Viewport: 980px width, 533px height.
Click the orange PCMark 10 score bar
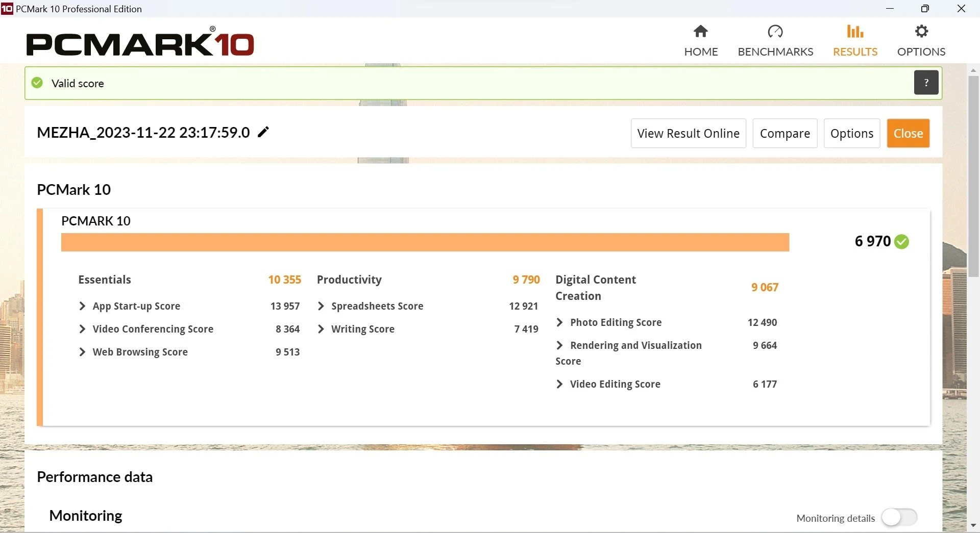[425, 242]
